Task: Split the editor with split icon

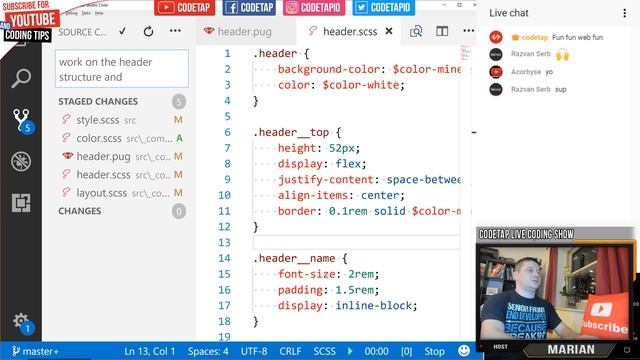Action: click(442, 31)
